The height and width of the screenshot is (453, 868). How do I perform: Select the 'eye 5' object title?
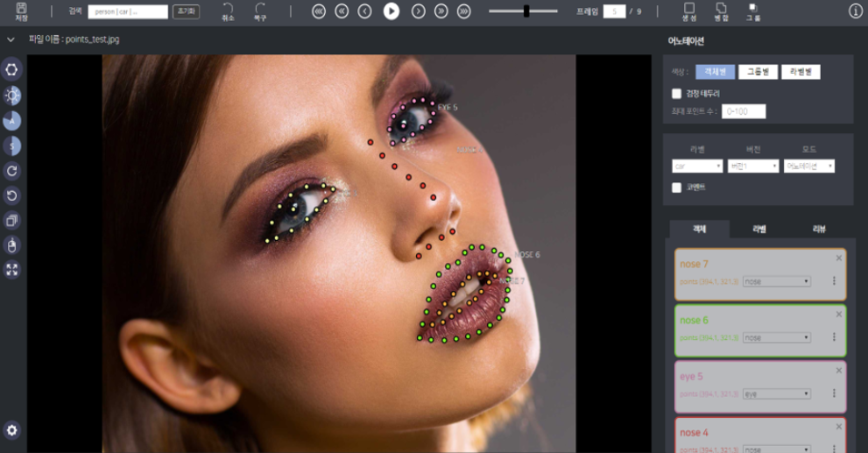[691, 377]
